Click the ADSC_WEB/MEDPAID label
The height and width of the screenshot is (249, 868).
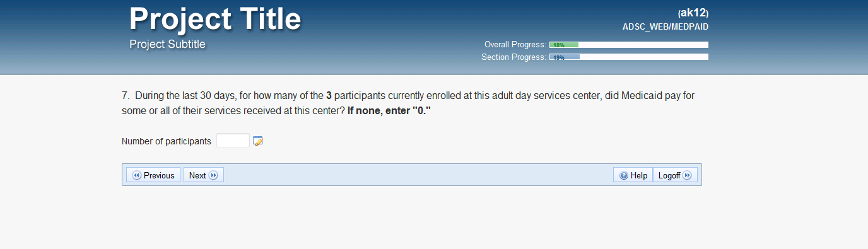click(666, 27)
